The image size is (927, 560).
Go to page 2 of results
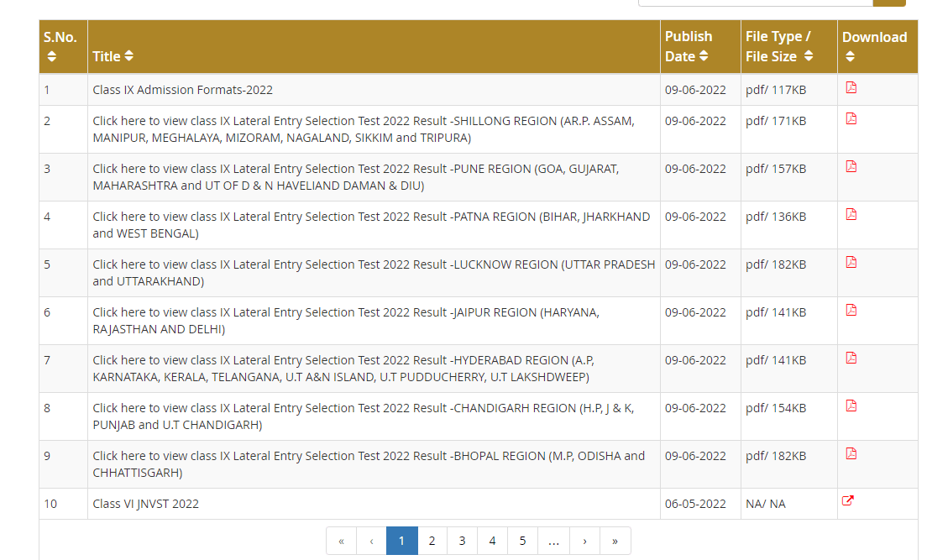click(432, 541)
